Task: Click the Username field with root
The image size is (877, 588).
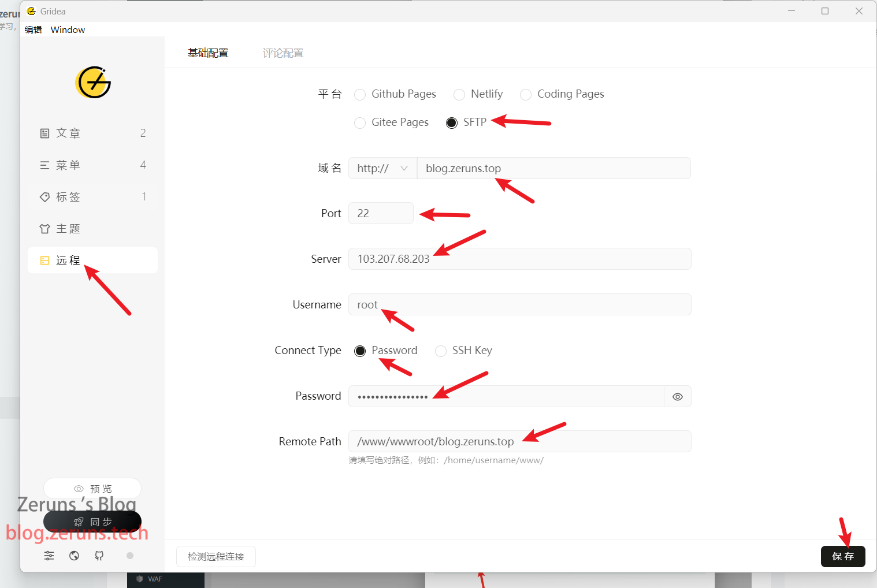Action: pos(519,304)
